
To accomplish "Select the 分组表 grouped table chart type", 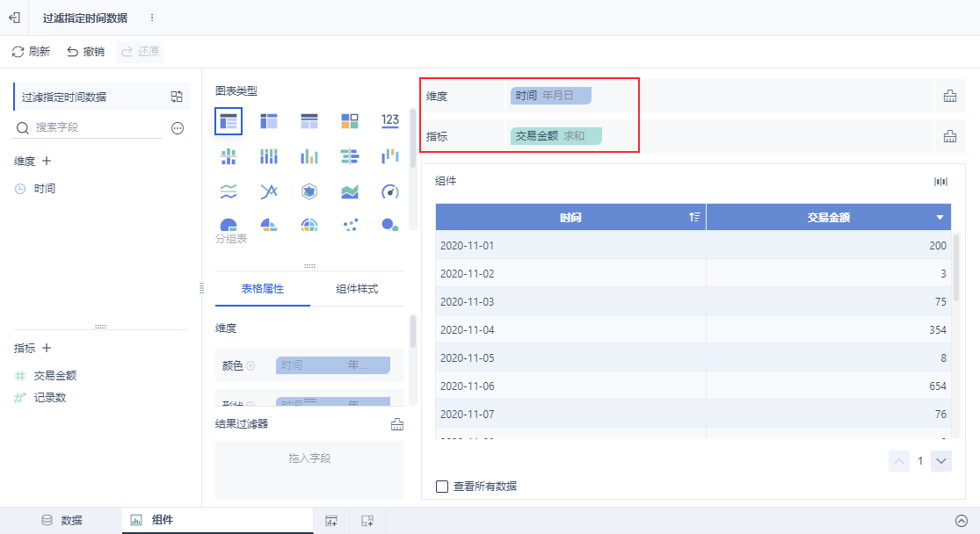I will coord(229,121).
